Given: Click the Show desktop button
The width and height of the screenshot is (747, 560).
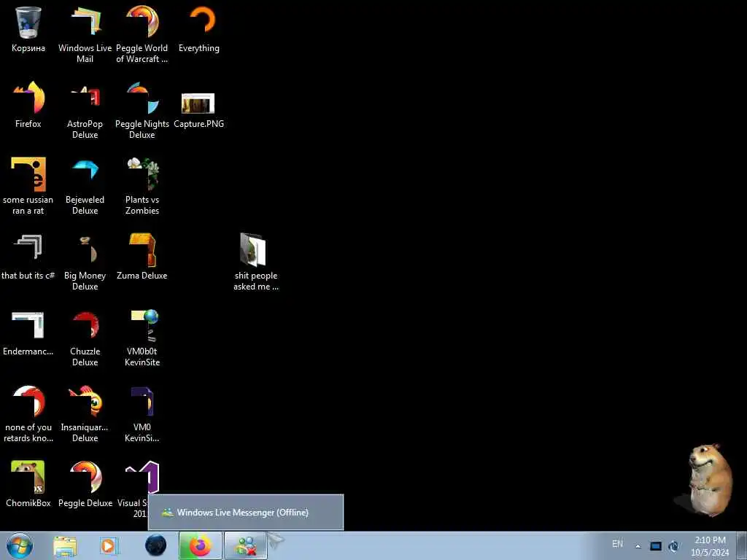Looking at the screenshot, I should click(x=742, y=546).
